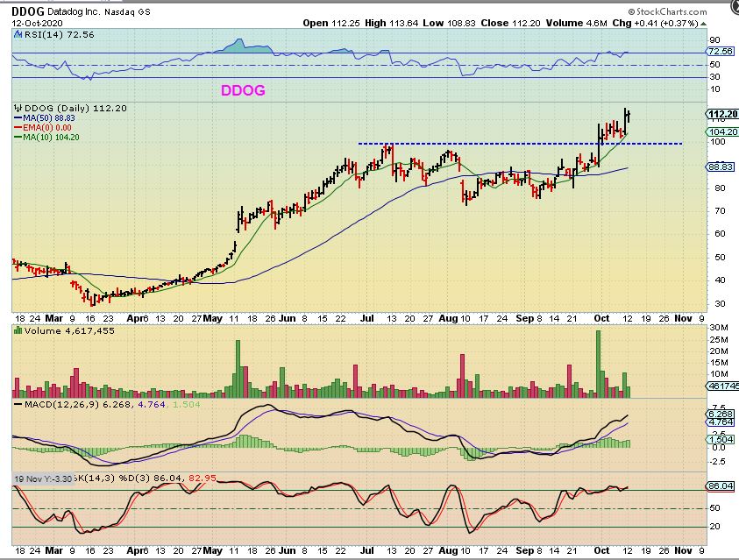
Task: Click the green bar icon beside Volume
Action: pyautogui.click(x=17, y=332)
